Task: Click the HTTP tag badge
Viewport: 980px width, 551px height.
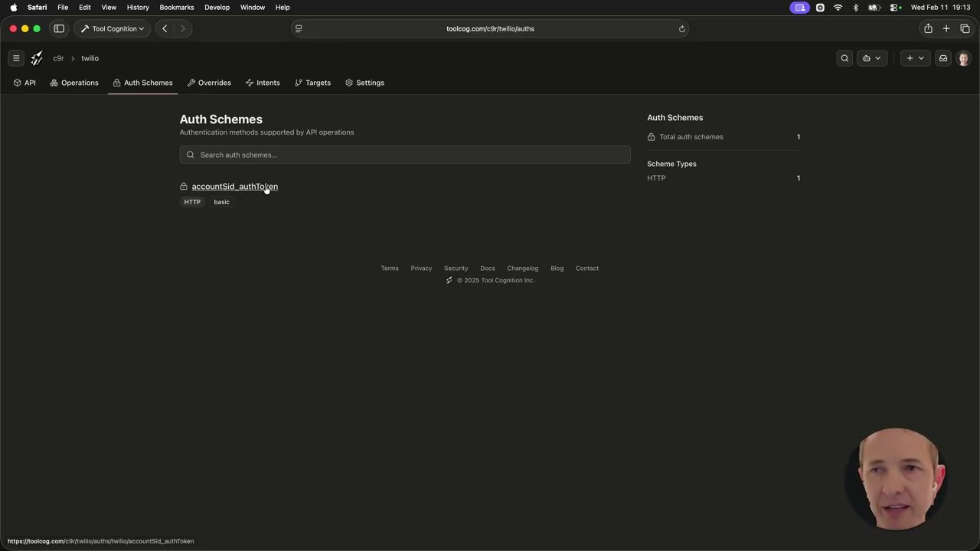Action: pos(192,202)
